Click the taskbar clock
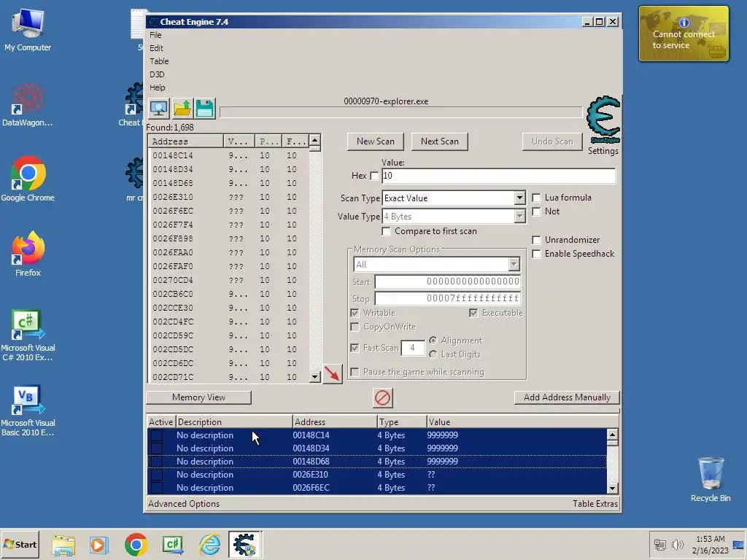Screen dimensions: 747x560 pos(711,544)
